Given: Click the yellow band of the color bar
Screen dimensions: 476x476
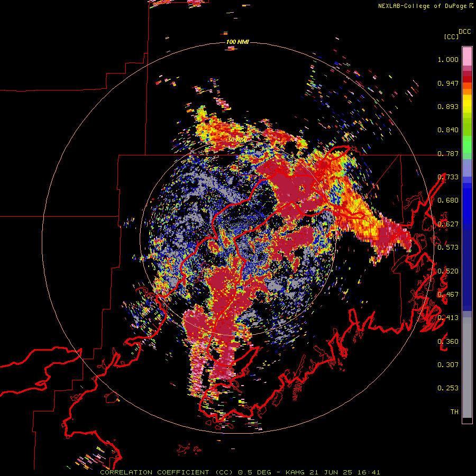Looking at the screenshot, I should click(x=467, y=104).
